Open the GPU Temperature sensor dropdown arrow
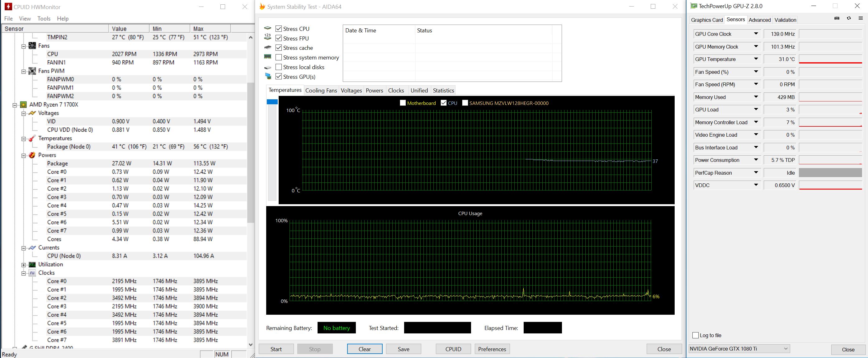Screen dimensions: 868x358 (x=756, y=59)
